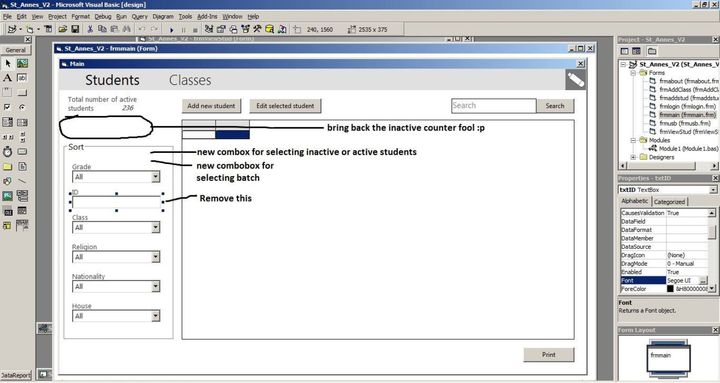Open the Project menu
The image size is (720, 383).
[57, 17]
